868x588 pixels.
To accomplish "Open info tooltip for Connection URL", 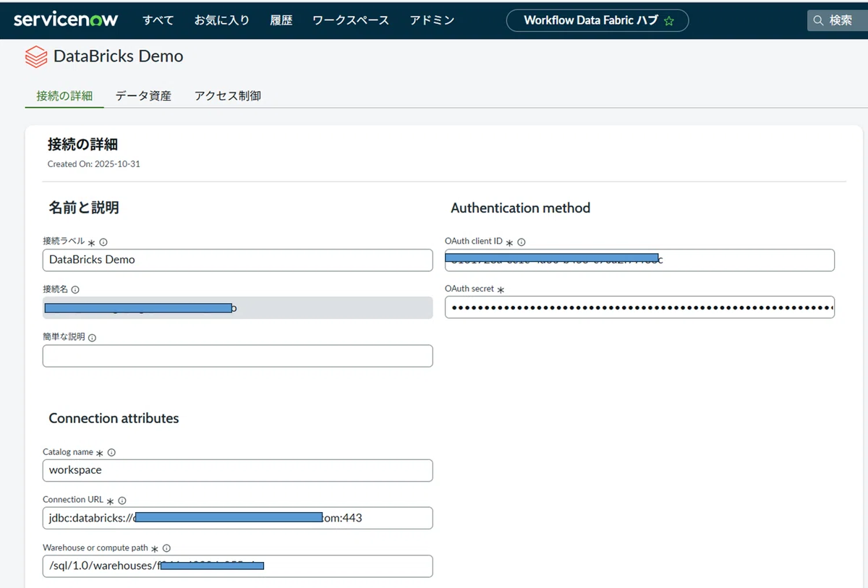I will [x=122, y=500].
